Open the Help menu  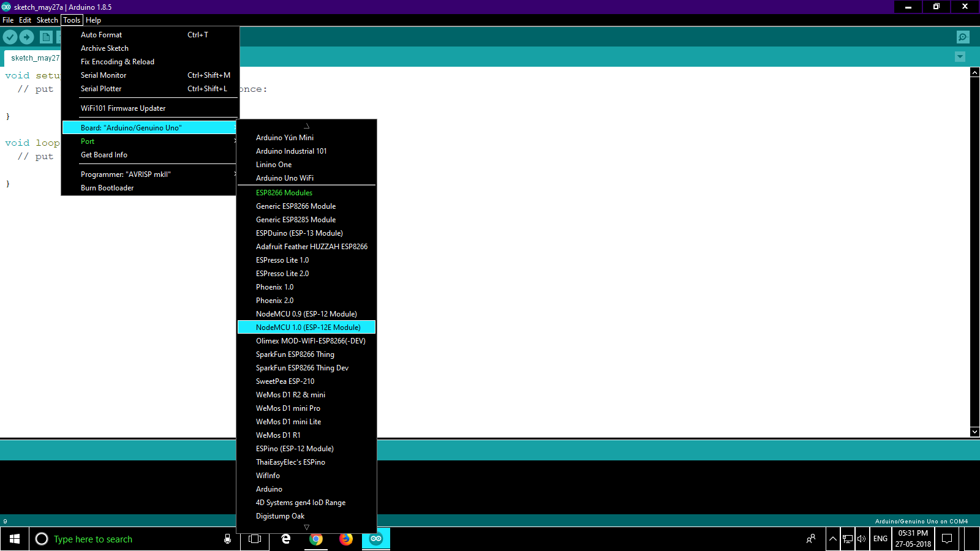coord(93,20)
